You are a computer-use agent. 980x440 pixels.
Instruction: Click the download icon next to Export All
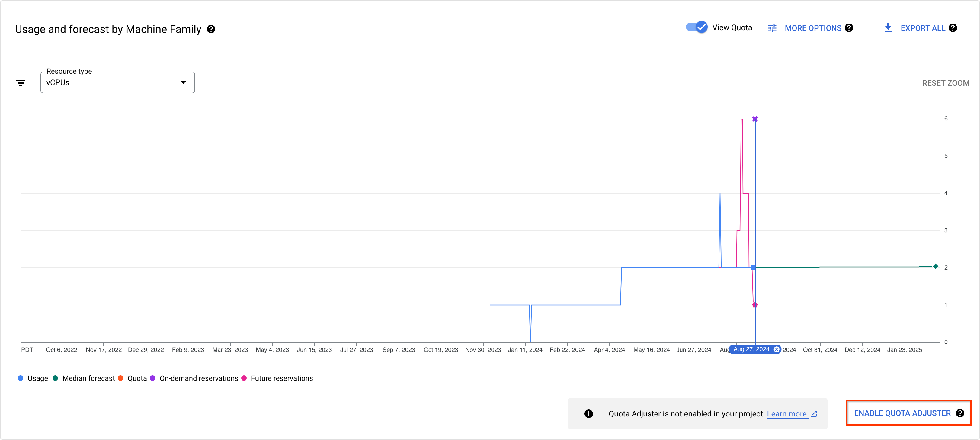click(889, 27)
